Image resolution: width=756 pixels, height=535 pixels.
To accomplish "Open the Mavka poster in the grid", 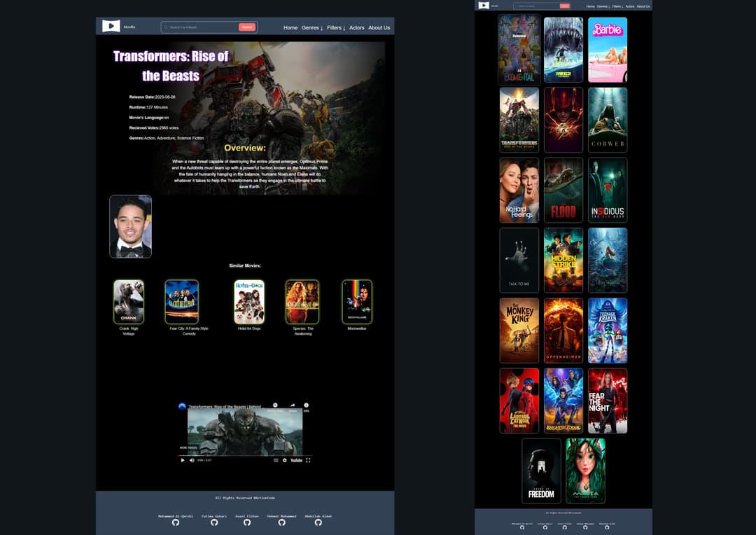I will [x=586, y=471].
